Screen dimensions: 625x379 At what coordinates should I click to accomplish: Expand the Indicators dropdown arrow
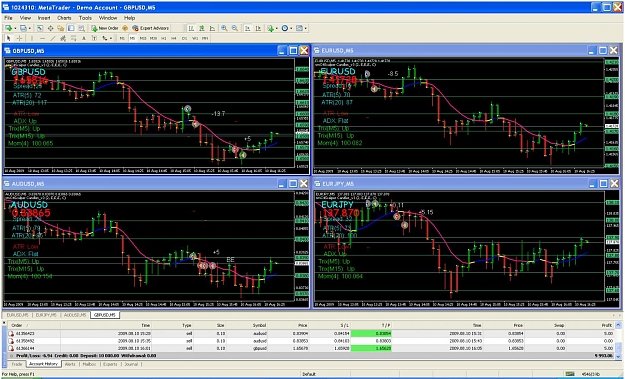coord(277,28)
